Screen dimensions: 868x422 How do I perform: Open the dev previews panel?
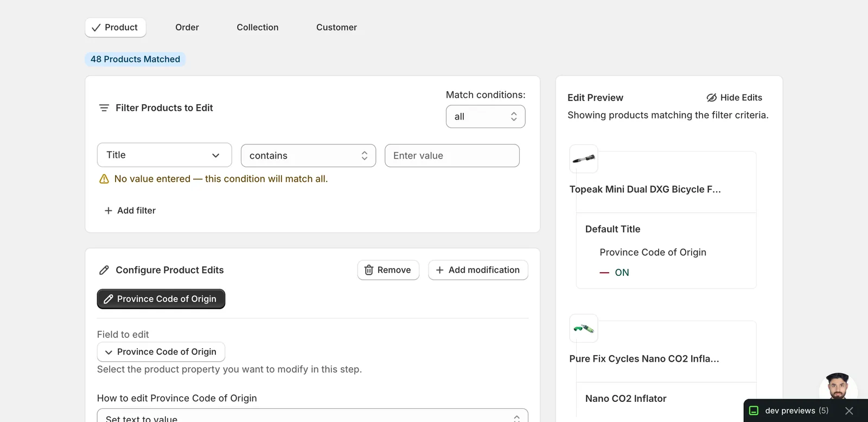(796, 411)
